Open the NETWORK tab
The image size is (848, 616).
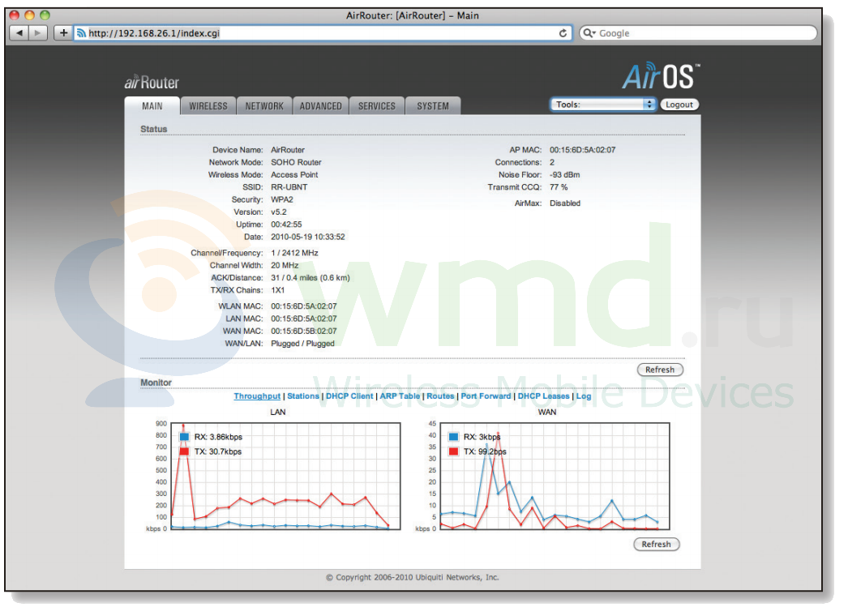[264, 106]
